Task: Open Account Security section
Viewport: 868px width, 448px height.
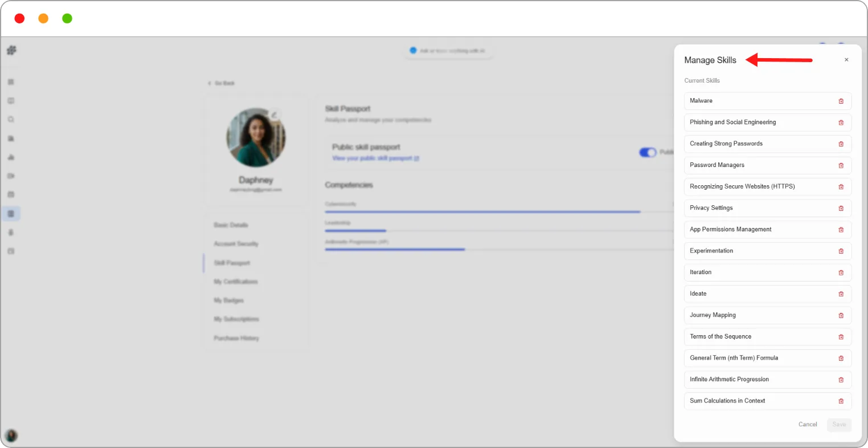Action: [x=236, y=244]
